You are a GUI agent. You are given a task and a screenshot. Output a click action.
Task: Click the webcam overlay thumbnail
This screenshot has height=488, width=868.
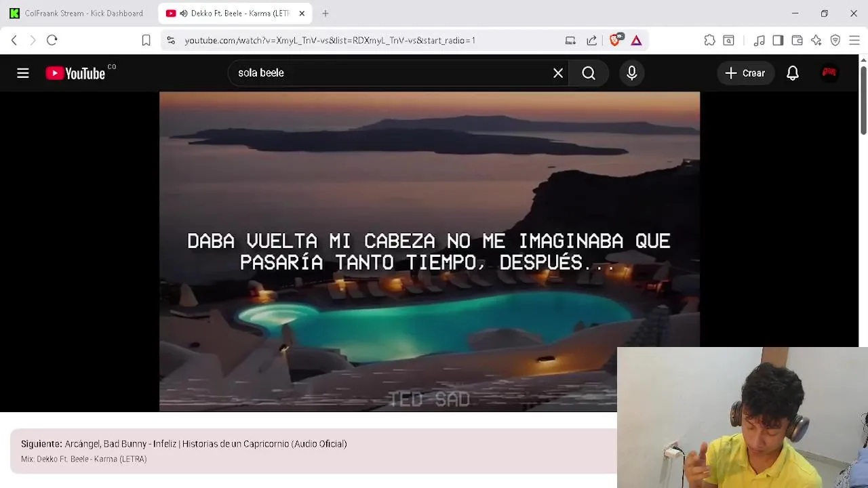tap(743, 418)
